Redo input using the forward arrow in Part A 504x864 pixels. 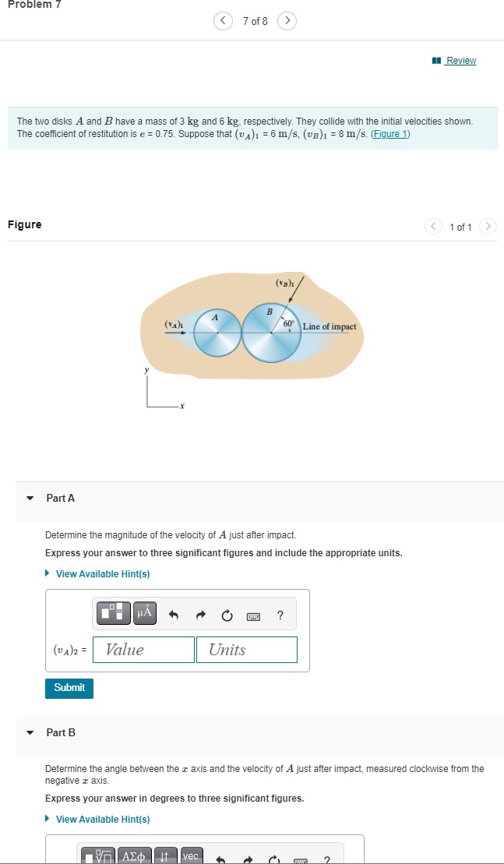click(x=200, y=613)
